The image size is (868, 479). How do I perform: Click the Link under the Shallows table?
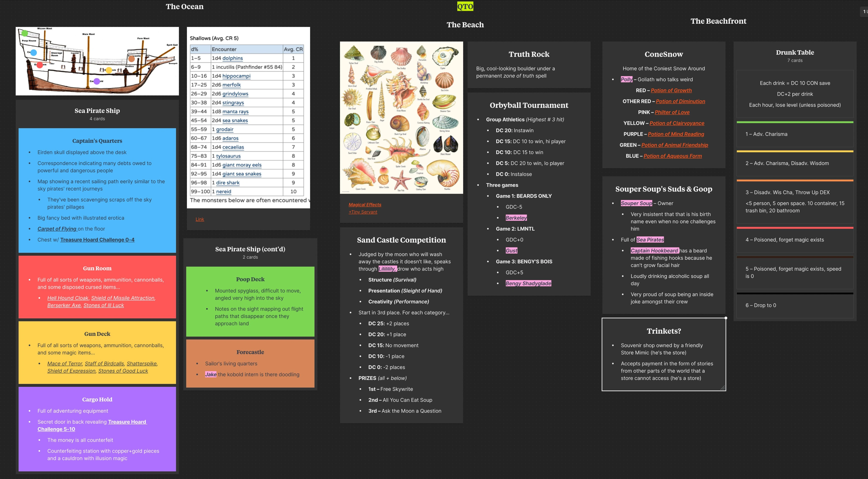click(199, 219)
